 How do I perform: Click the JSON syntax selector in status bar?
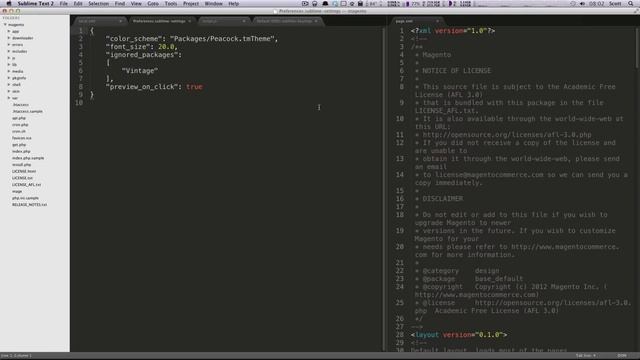tap(622, 356)
